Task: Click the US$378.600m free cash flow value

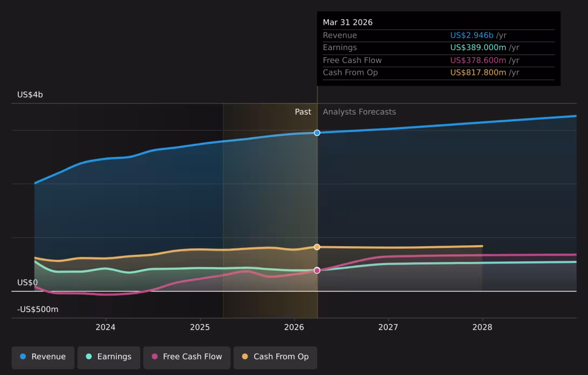Action: [478, 60]
